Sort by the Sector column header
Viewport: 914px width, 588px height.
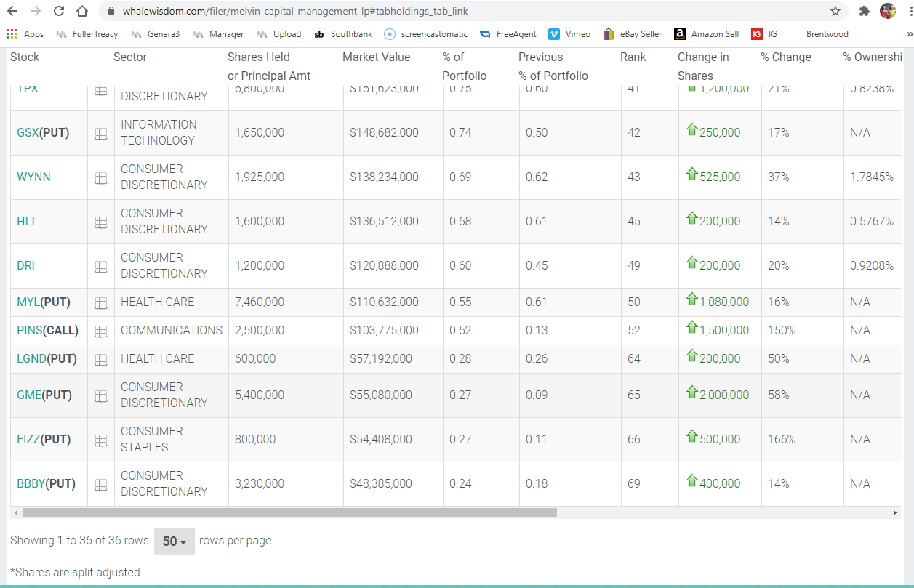tap(129, 57)
